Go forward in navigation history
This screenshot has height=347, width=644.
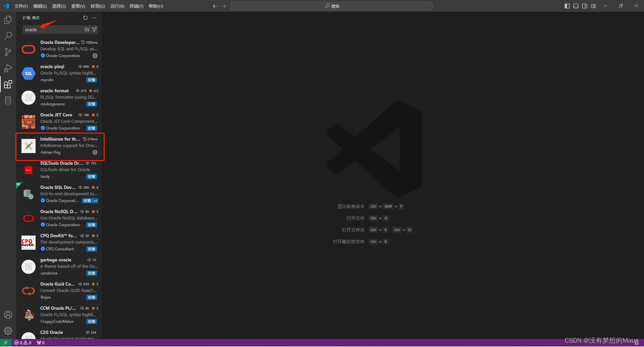click(x=224, y=6)
